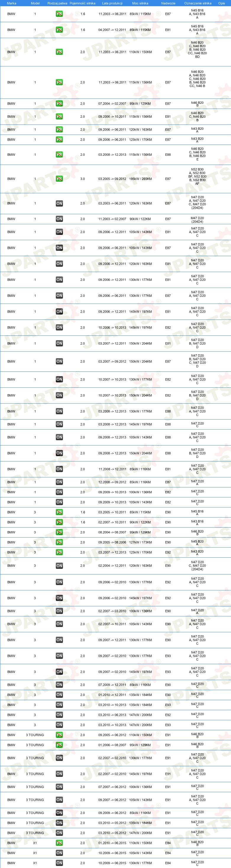Click ON icon in 3 TOURING 135kW/184KM row
The height and width of the screenshot is (868, 231).
[x=59, y=823]
